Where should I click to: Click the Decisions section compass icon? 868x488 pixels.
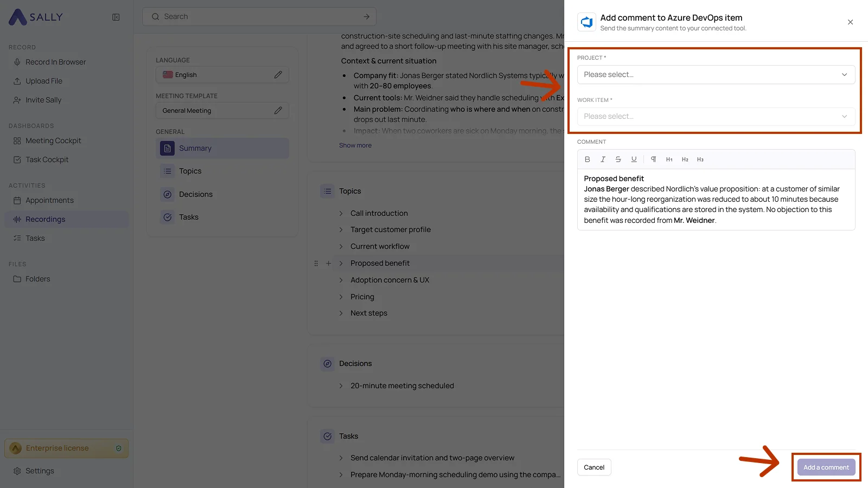(327, 363)
